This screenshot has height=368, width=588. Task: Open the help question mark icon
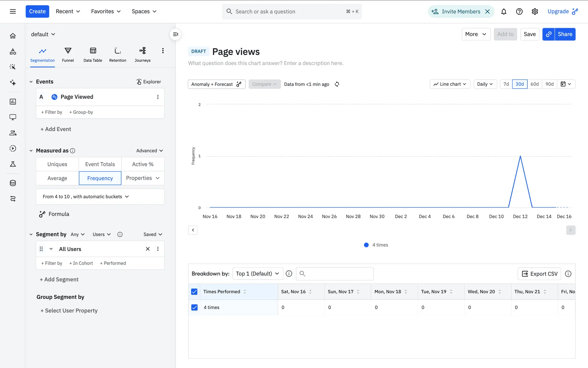pyautogui.click(x=519, y=11)
